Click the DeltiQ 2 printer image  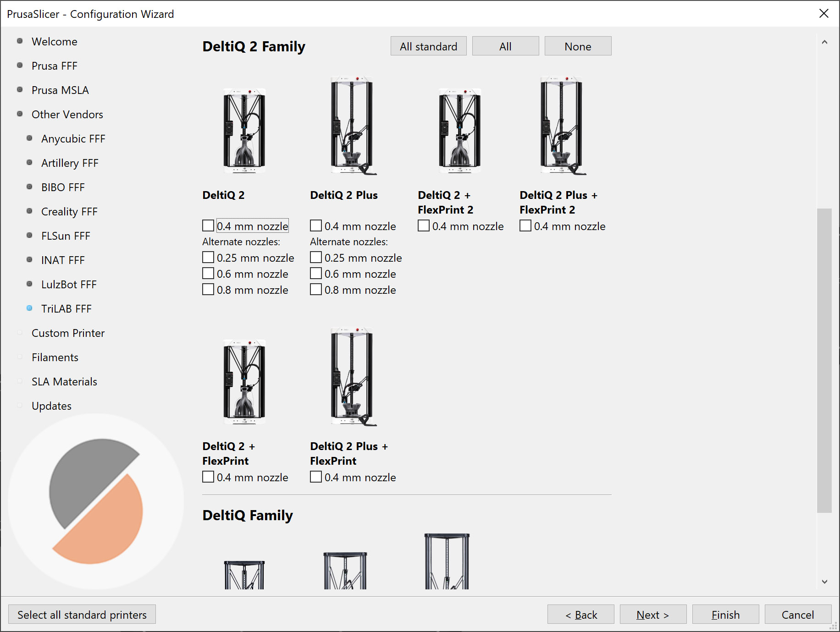point(244,131)
